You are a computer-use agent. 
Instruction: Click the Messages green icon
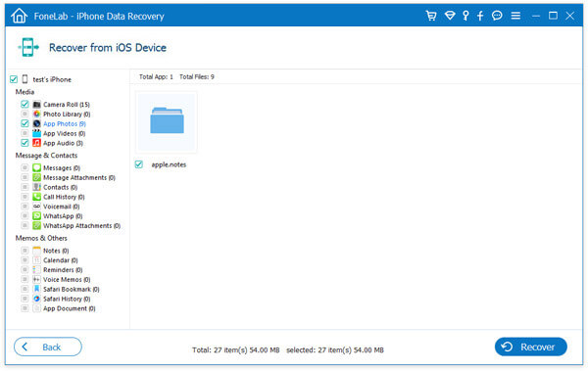click(37, 167)
